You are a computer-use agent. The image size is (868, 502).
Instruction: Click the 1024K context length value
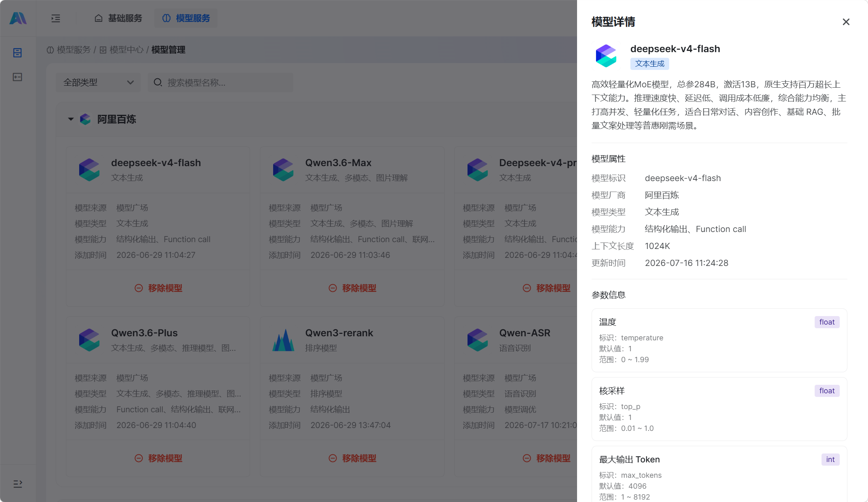point(657,246)
